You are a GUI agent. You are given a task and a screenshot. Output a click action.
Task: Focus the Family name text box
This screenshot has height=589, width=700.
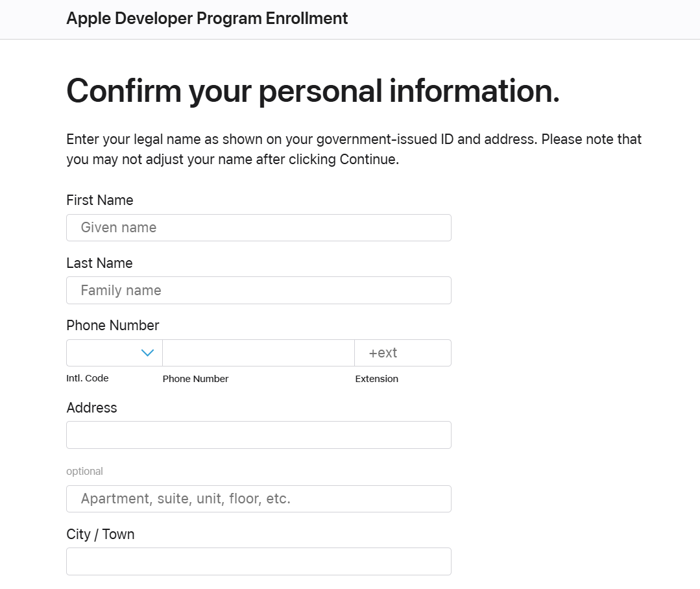[258, 291]
